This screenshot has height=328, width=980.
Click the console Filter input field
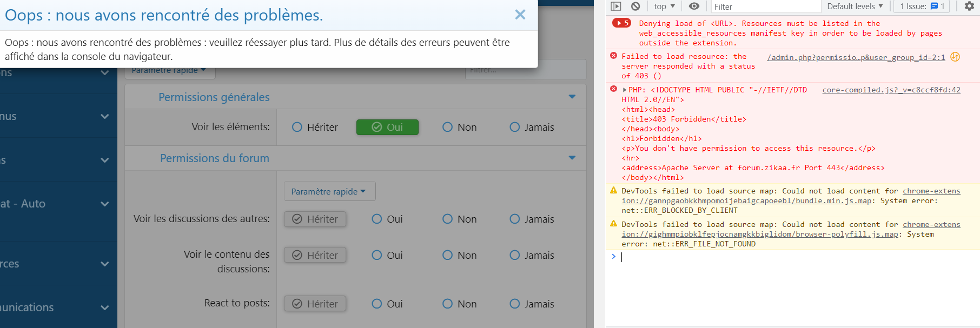point(765,6)
